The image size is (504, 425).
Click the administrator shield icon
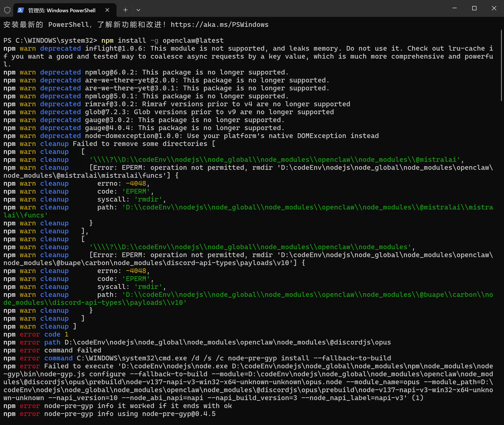(7, 10)
